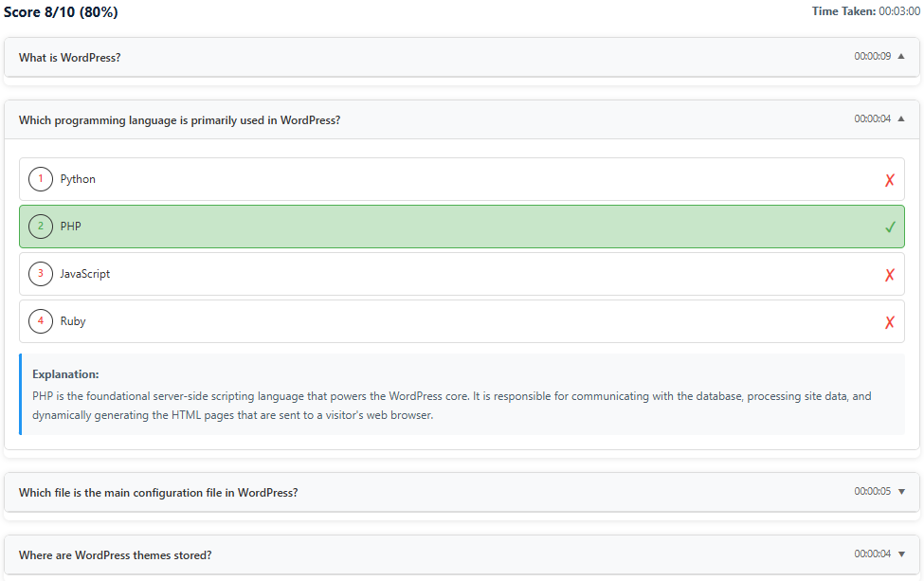The height and width of the screenshot is (581, 924).
Task: Click the red X beside JavaScript
Action: coord(889,275)
